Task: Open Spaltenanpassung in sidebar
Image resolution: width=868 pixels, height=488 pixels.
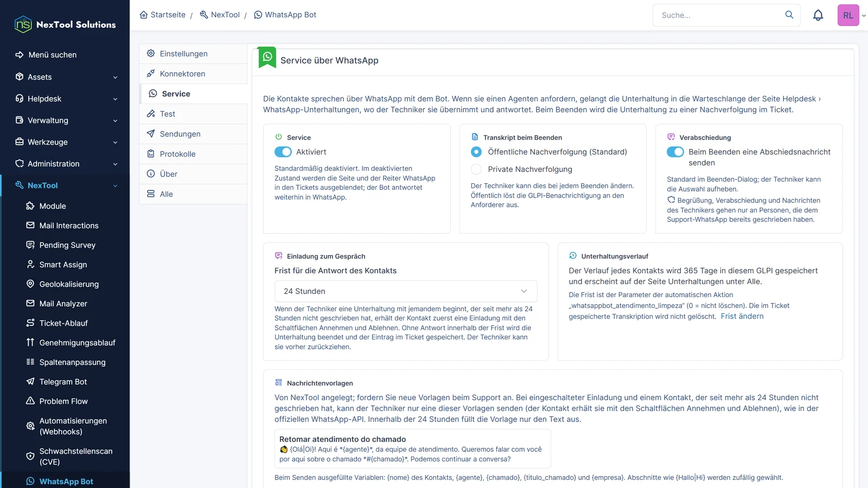Action: pyautogui.click(x=66, y=362)
